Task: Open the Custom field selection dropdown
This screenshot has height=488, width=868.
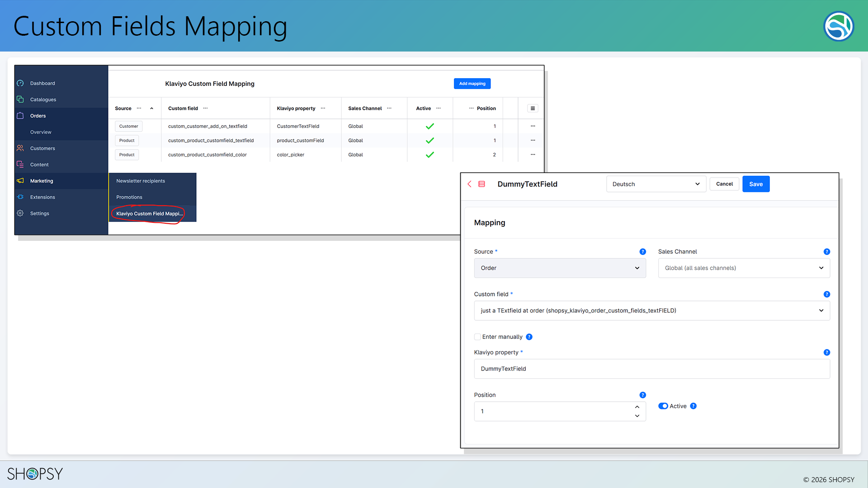Action: tap(652, 311)
